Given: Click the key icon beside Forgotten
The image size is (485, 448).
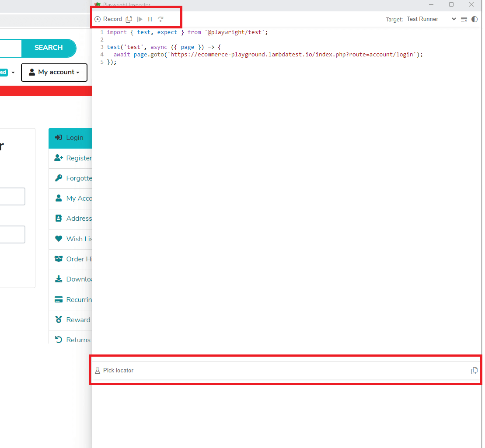Looking at the screenshot, I should point(59,178).
